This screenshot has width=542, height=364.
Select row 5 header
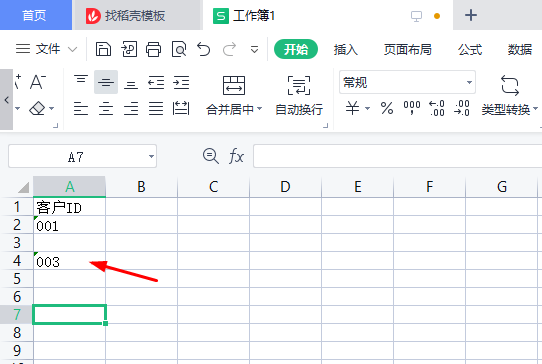17,279
